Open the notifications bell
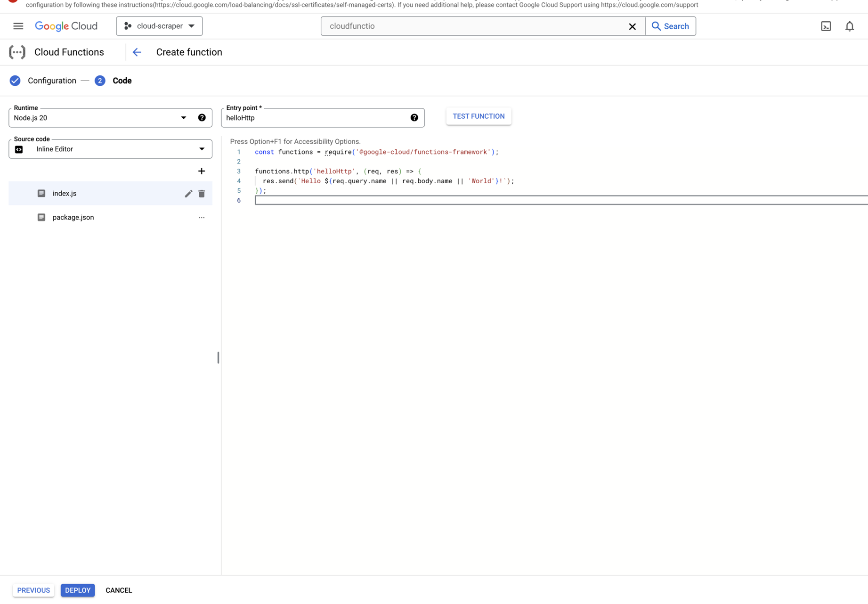The width and height of the screenshot is (868, 604). [x=849, y=26]
